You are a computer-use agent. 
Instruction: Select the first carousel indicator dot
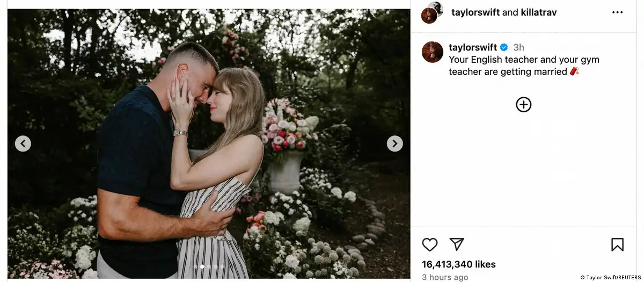196,266
